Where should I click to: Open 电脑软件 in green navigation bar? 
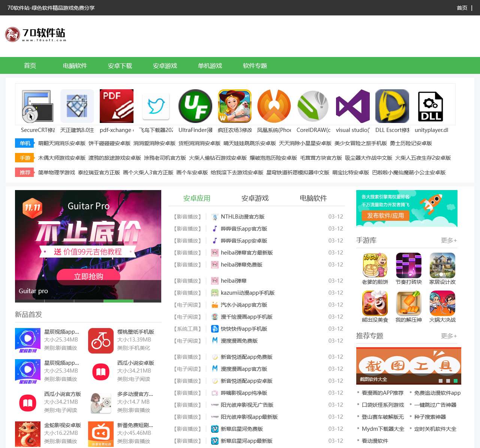[75, 66]
